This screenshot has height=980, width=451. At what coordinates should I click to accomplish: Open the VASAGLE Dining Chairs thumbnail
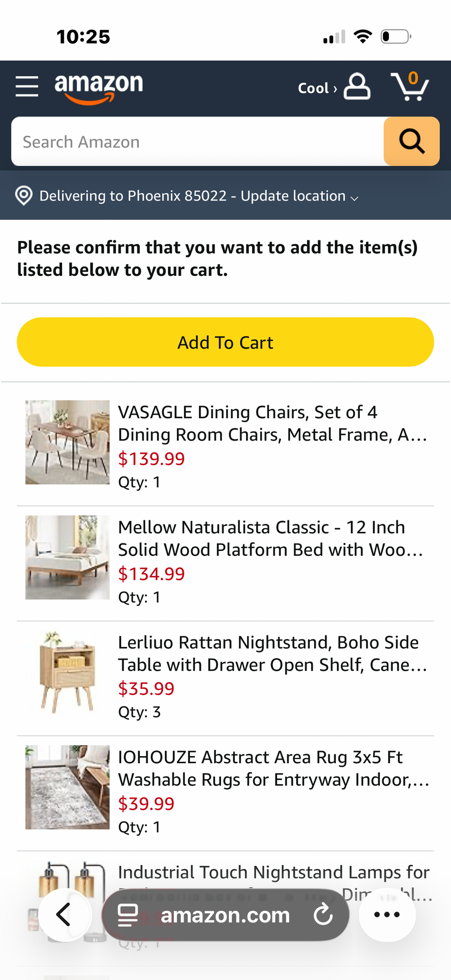tap(68, 442)
